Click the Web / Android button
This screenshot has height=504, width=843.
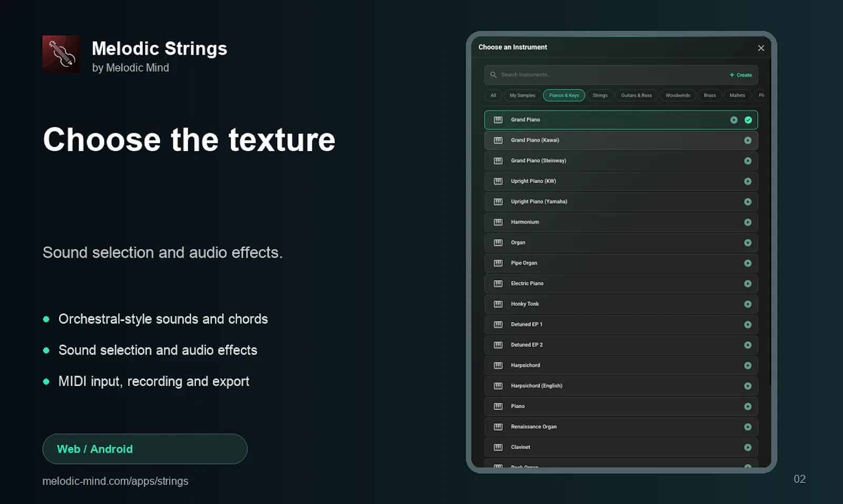145,449
